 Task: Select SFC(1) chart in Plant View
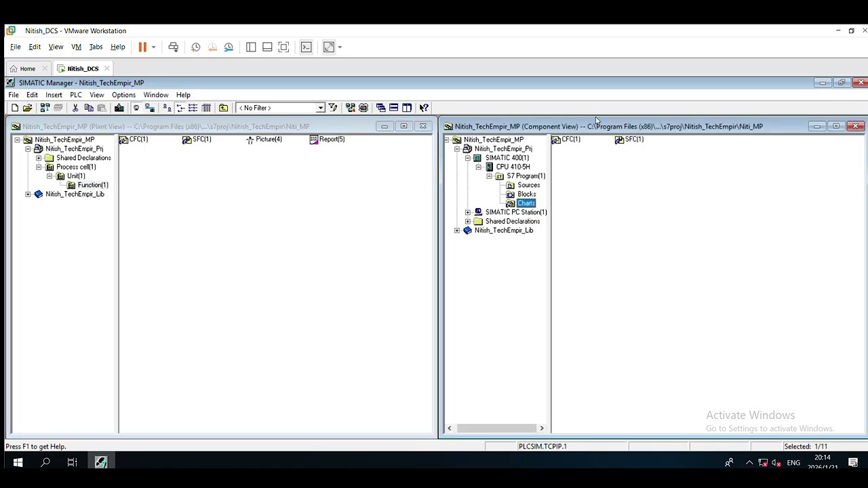point(197,140)
